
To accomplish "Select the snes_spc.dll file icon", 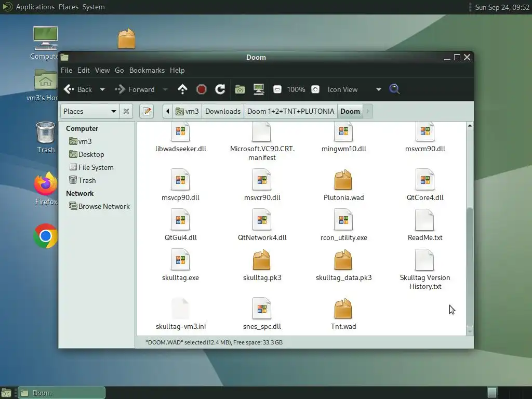I will point(262,309).
